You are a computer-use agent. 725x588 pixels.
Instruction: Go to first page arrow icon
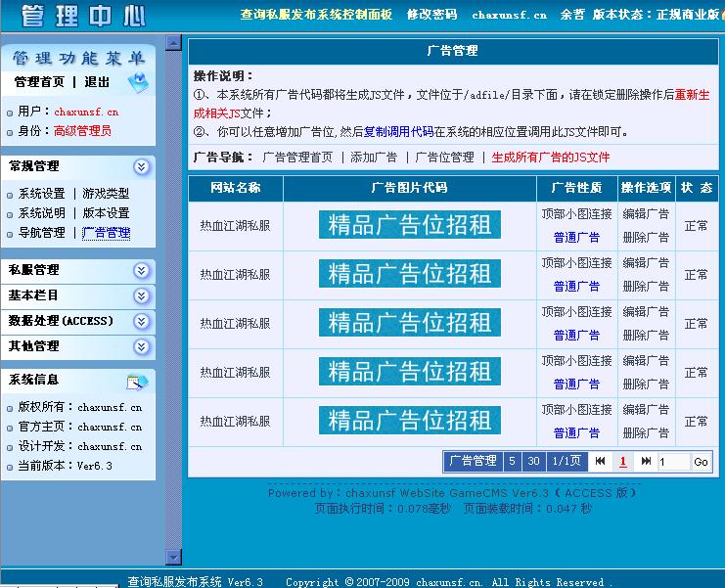600,461
